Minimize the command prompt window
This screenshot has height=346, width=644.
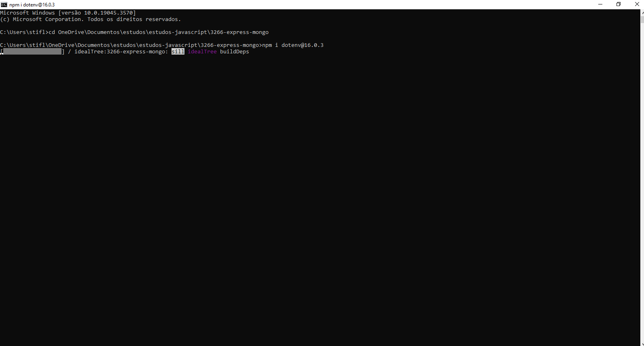[x=600, y=4]
